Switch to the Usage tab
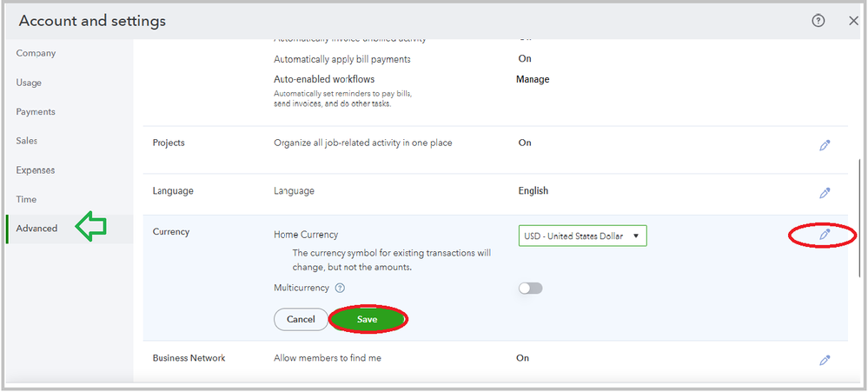Screen dimensions: 868x392 [29, 83]
